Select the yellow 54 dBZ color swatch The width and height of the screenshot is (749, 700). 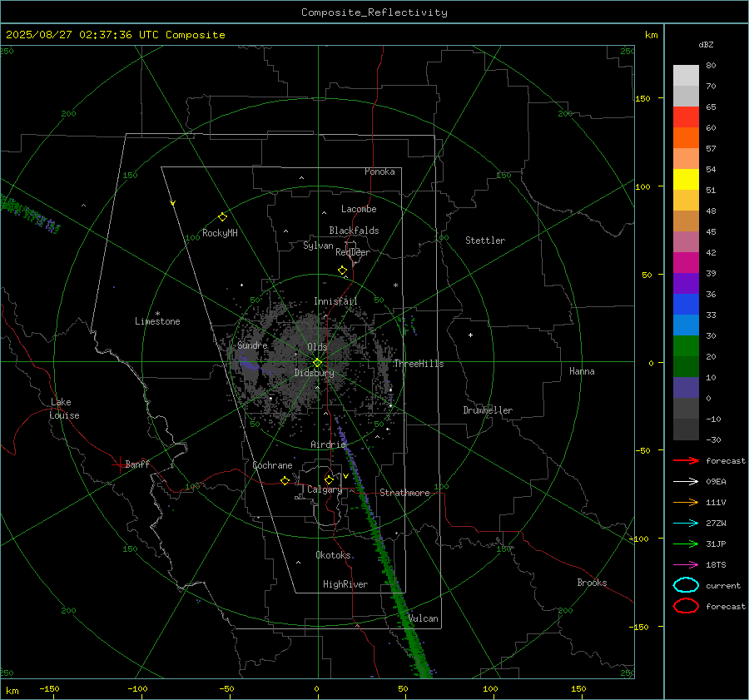click(x=686, y=179)
